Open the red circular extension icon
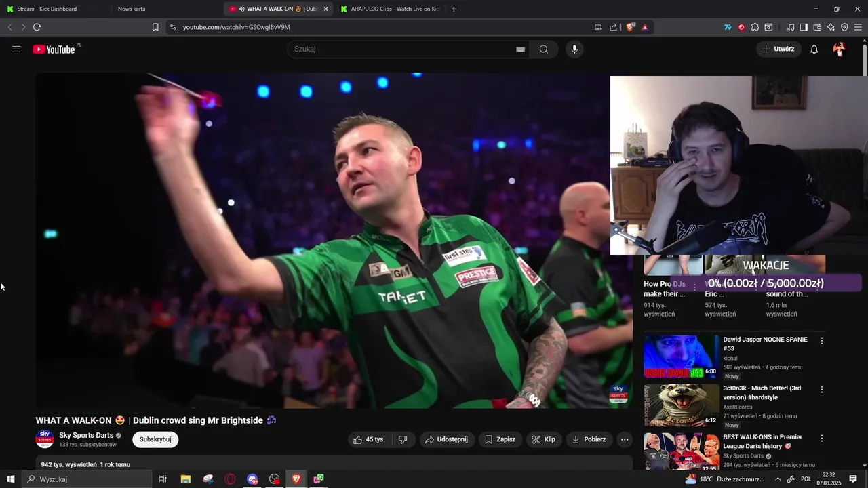The image size is (868, 488). [741, 27]
